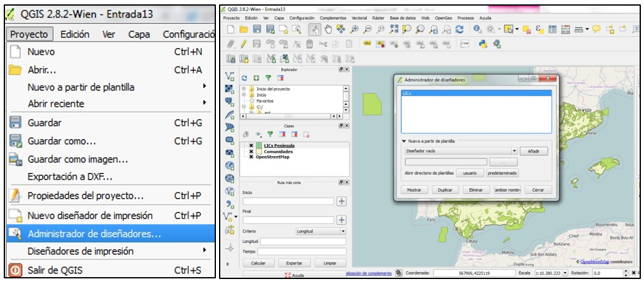Image resolution: width=644 pixels, height=284 pixels.
Task: Click the Refresh map icon in toolbar
Action: click(460, 29)
